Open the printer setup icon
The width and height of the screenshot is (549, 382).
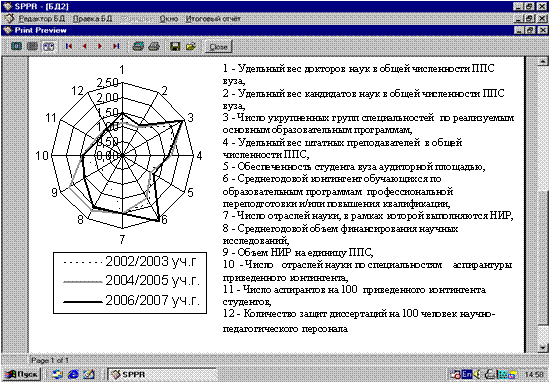pyautogui.click(x=138, y=46)
